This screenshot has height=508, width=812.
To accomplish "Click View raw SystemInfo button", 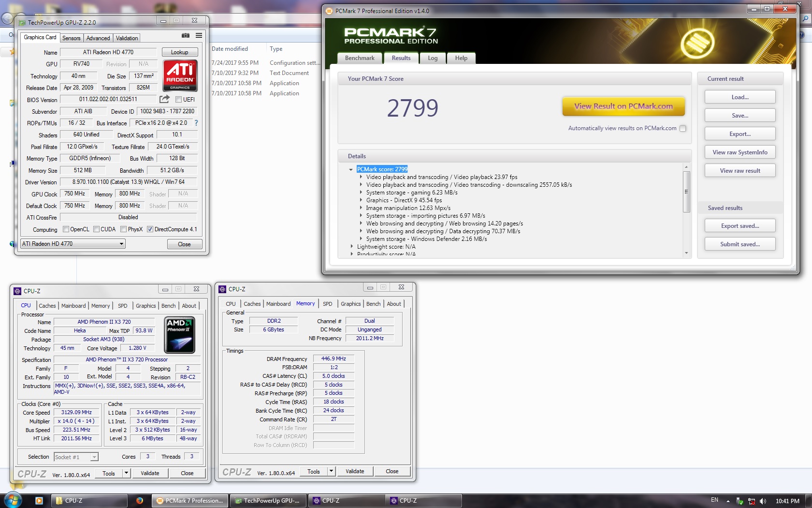I will point(740,152).
